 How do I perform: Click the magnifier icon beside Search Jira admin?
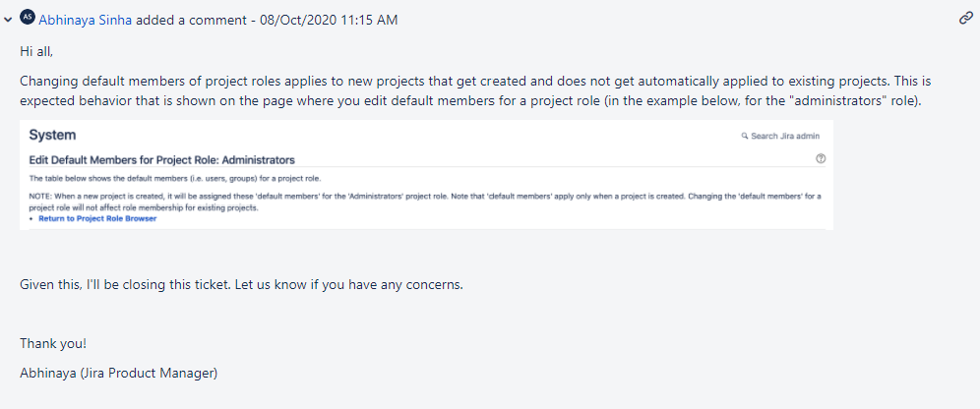tap(745, 136)
